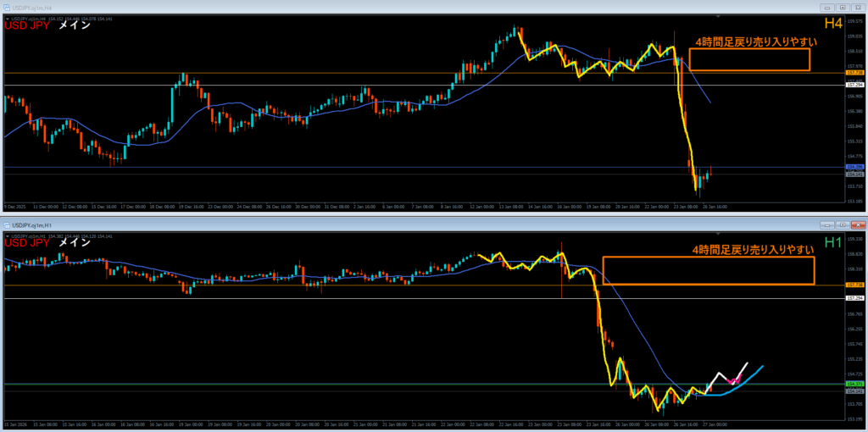Click the H1 chart window's title bar icon
The width and height of the screenshot is (868, 432).
pos(7,225)
